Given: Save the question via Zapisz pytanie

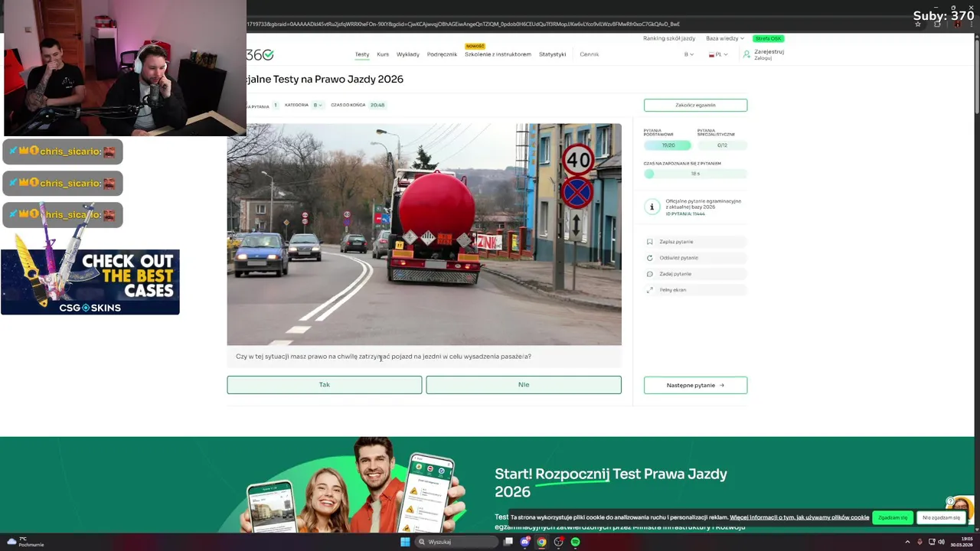Looking at the screenshot, I should point(695,242).
